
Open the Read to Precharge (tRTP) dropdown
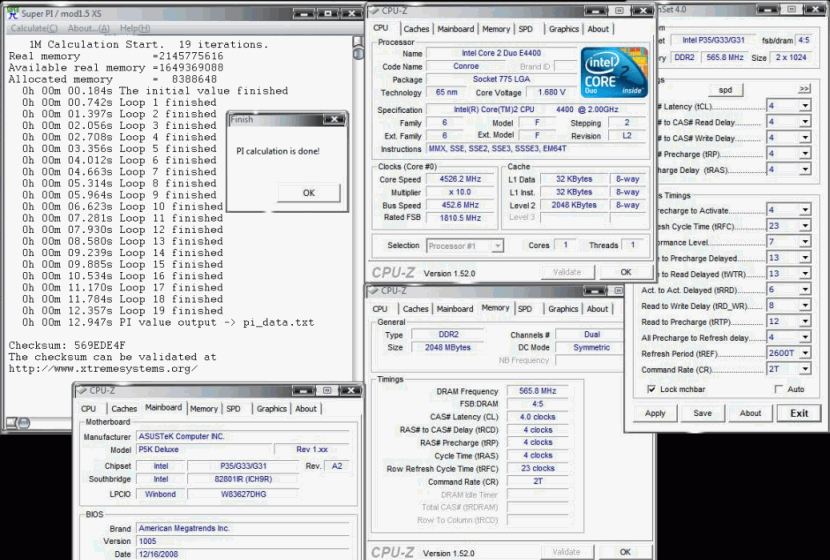tap(805, 321)
